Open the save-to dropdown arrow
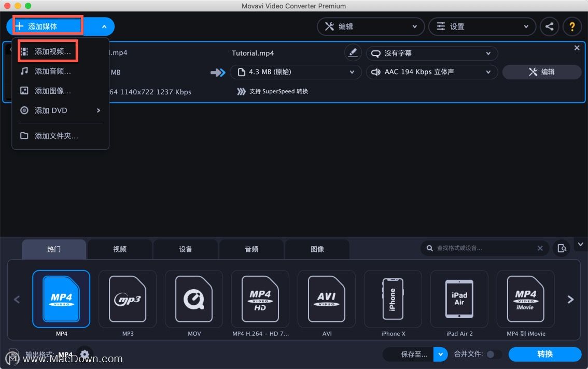 441,354
